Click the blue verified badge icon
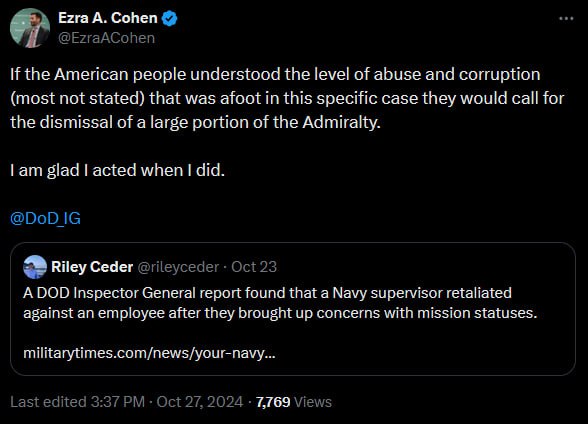This screenshot has height=424, width=588. [170, 18]
